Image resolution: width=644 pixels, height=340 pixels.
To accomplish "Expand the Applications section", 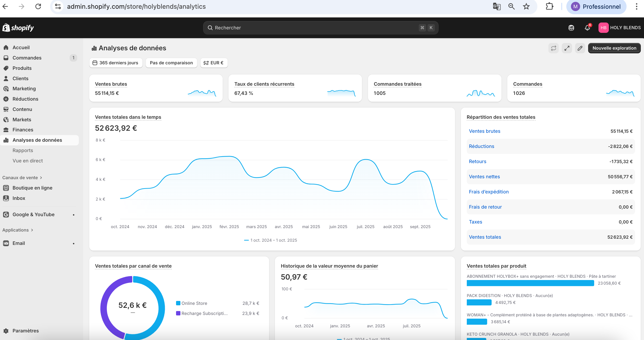I will [x=18, y=230].
